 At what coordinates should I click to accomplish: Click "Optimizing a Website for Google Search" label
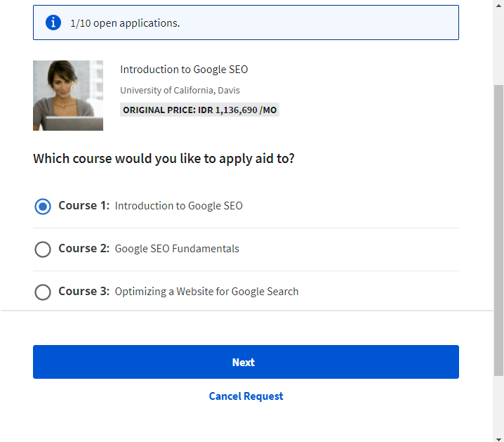206,292
